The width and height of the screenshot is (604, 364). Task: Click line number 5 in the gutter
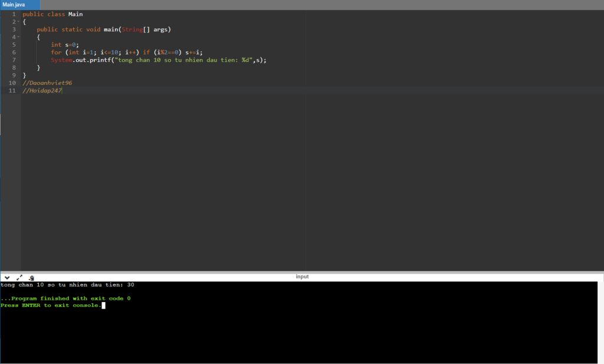[14, 45]
